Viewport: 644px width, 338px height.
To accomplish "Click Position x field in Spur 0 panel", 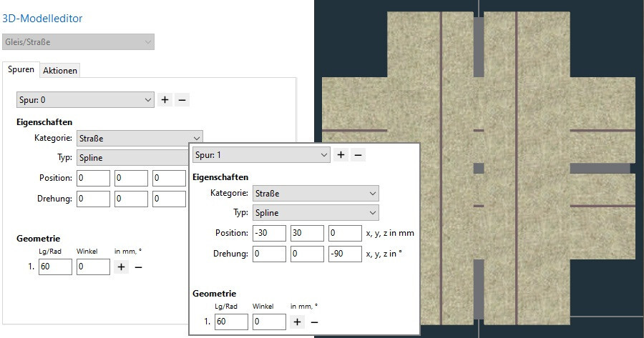I will [x=93, y=178].
